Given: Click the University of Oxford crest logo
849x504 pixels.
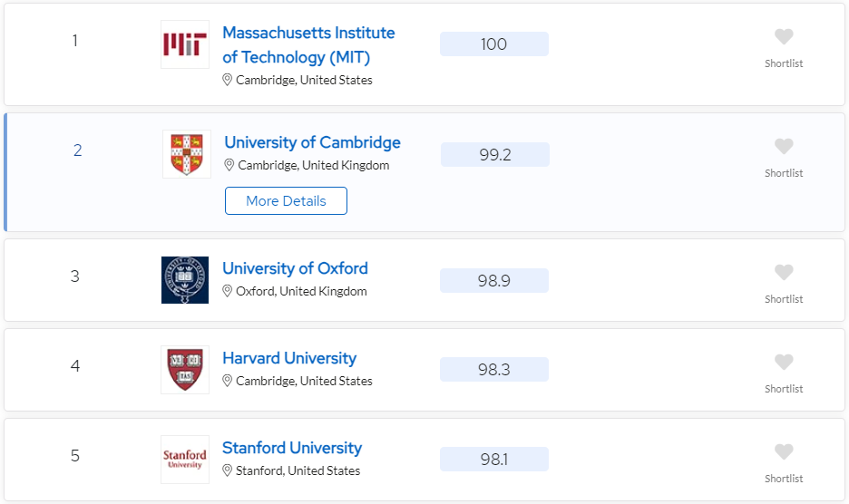Looking at the screenshot, I should click(185, 280).
